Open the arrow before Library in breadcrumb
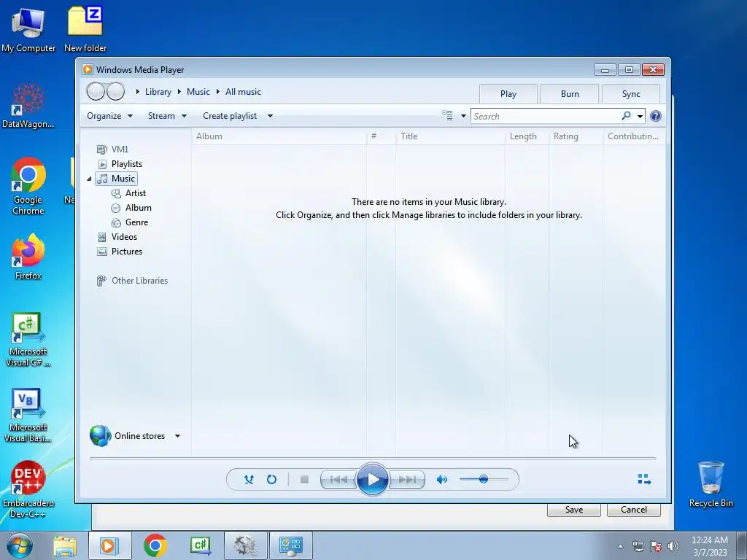This screenshot has width=747, height=560. point(138,92)
